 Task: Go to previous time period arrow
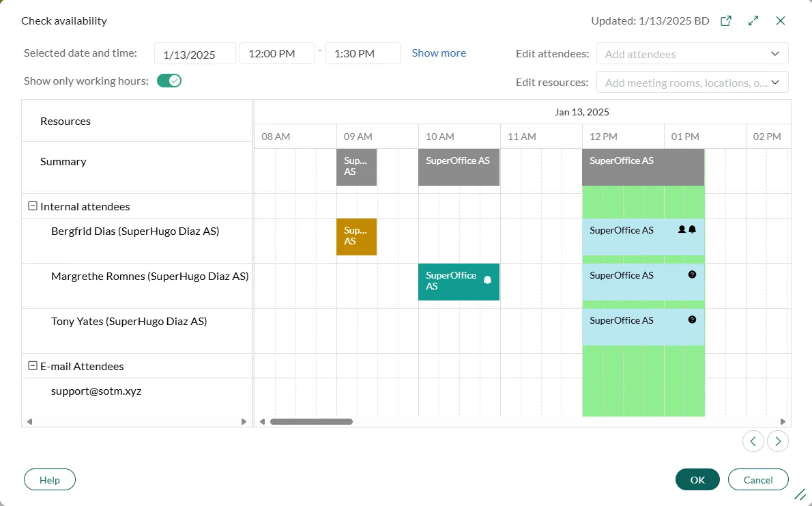coord(753,441)
